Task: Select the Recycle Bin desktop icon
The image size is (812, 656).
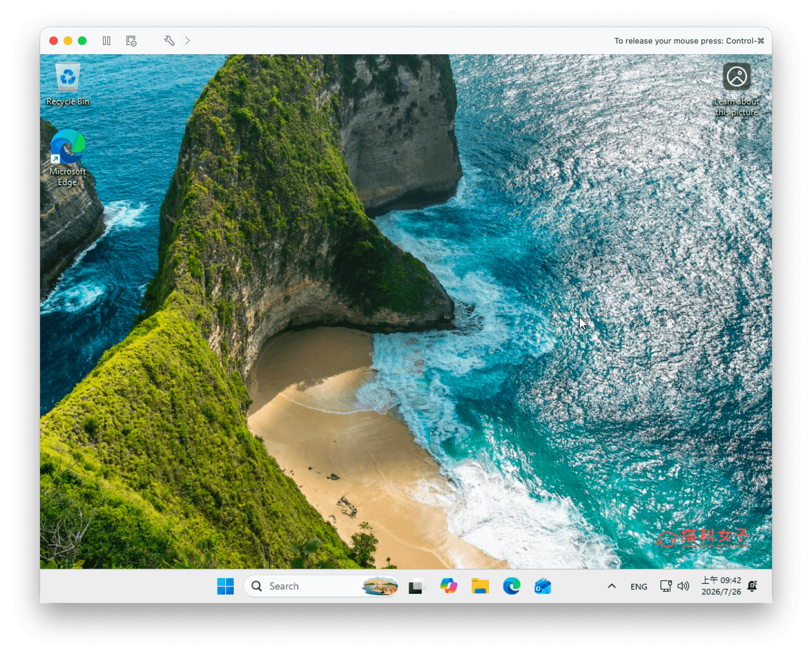Action: pos(68,84)
